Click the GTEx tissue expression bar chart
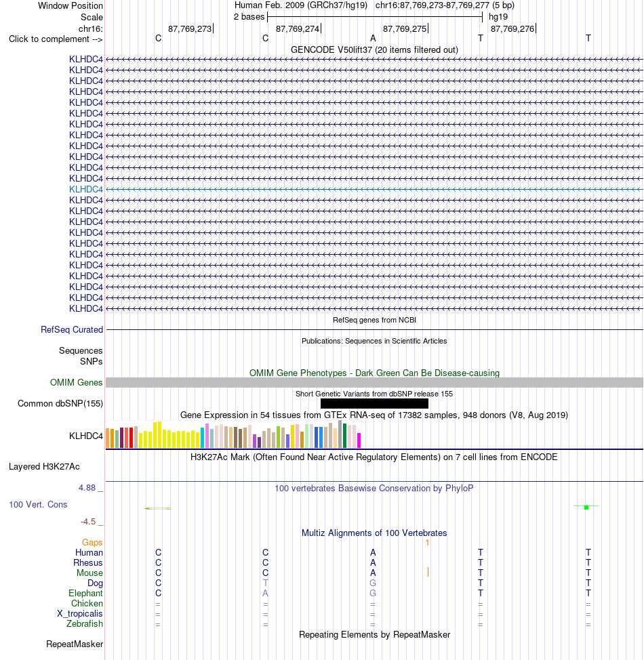The width and height of the screenshot is (644, 660). [233, 434]
